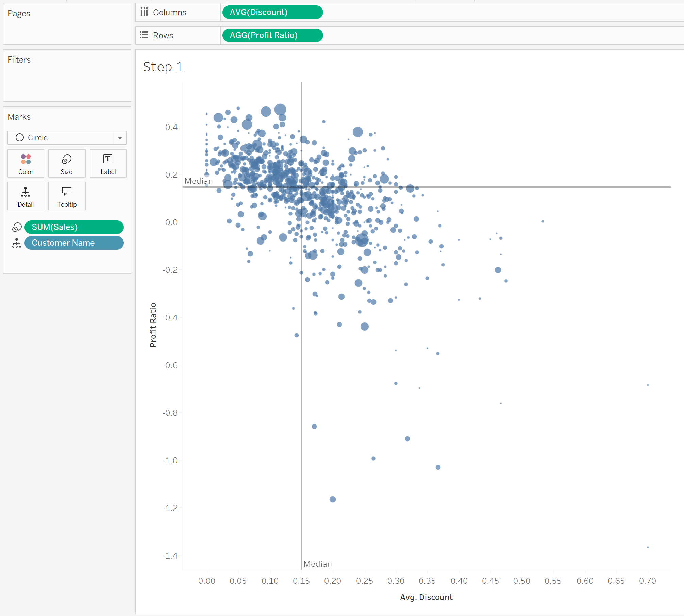Screen dimensions: 684x616
Task: Click the 0.35 tick on discount axis
Action: click(x=427, y=581)
